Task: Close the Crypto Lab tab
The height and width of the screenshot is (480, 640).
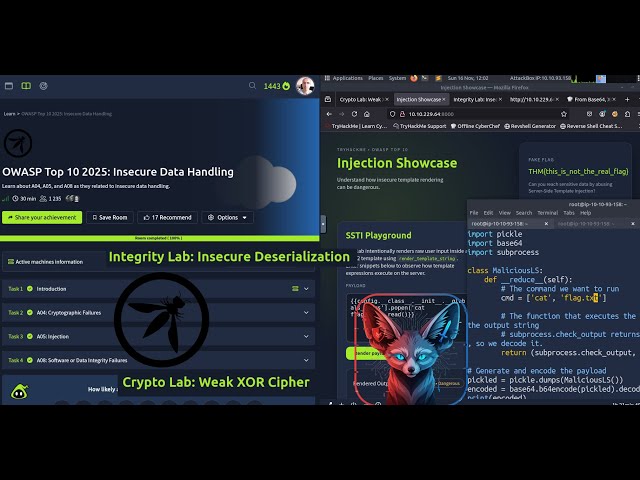Action: pos(387,100)
